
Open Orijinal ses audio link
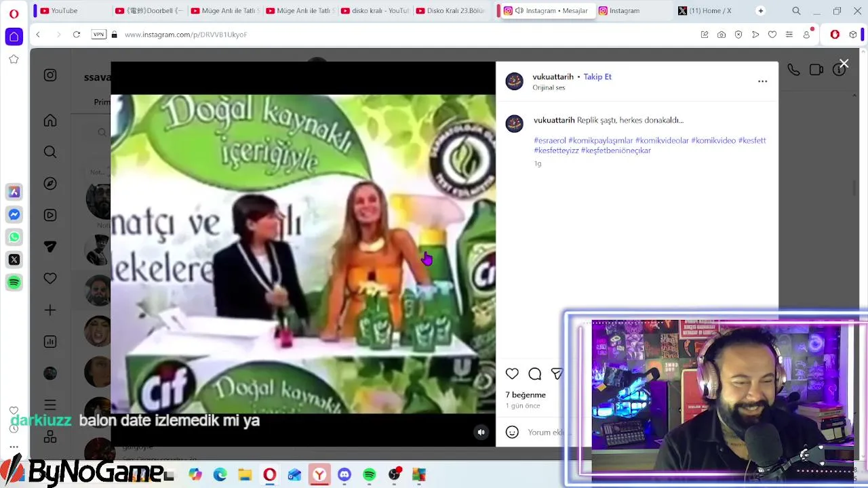coord(549,87)
